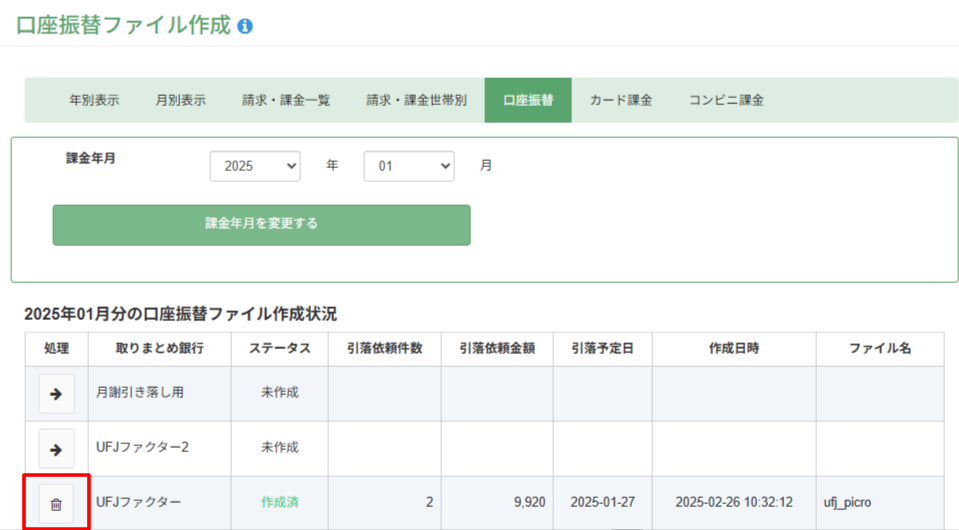Screen dimensions: 959x530
Task: Click the 課金年月を変更する button
Action: (x=262, y=225)
